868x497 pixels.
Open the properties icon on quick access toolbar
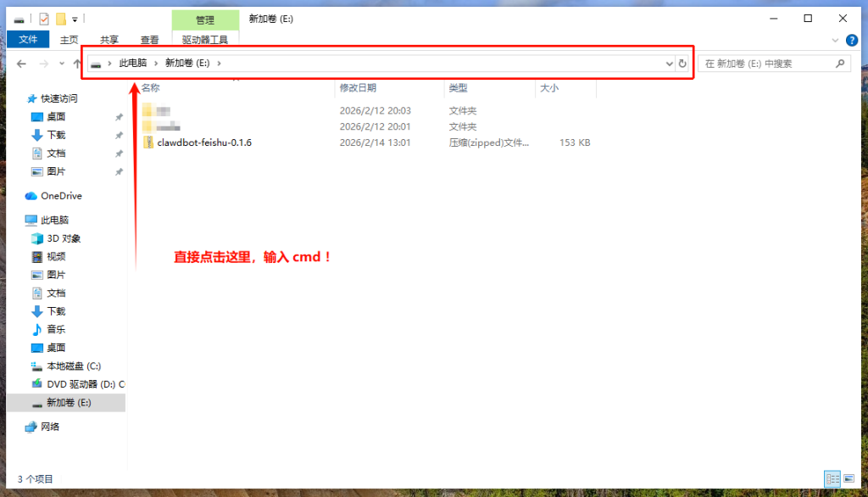coord(43,18)
